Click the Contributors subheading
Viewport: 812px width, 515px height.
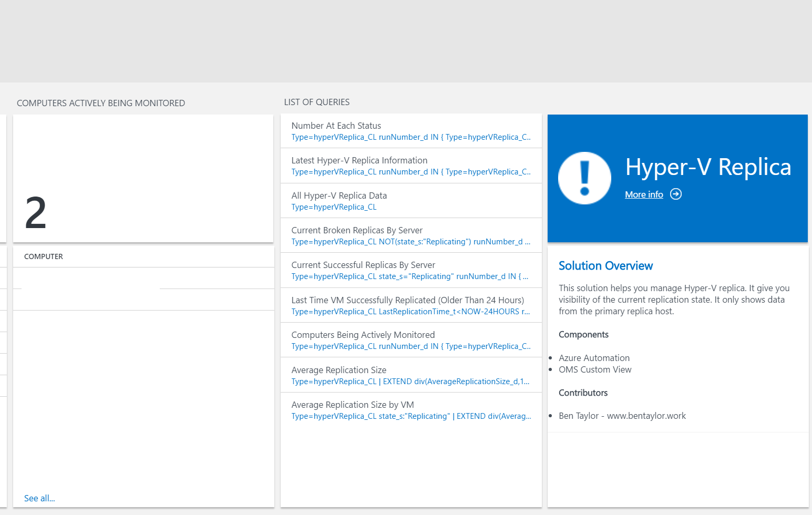click(x=583, y=393)
